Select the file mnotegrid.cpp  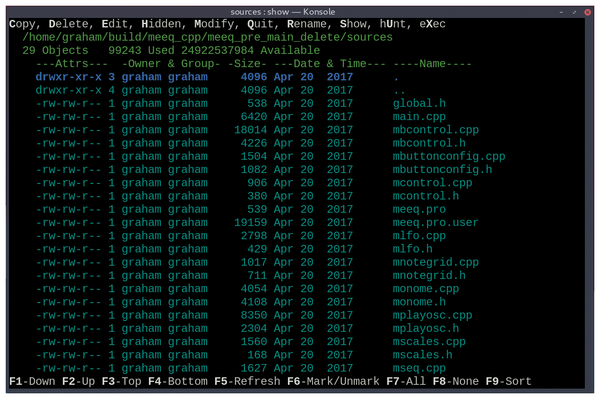[435, 262]
